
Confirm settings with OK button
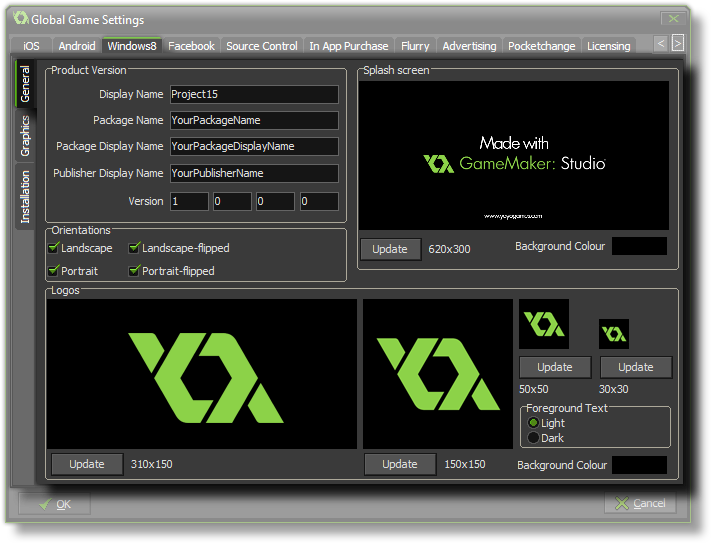coord(54,504)
